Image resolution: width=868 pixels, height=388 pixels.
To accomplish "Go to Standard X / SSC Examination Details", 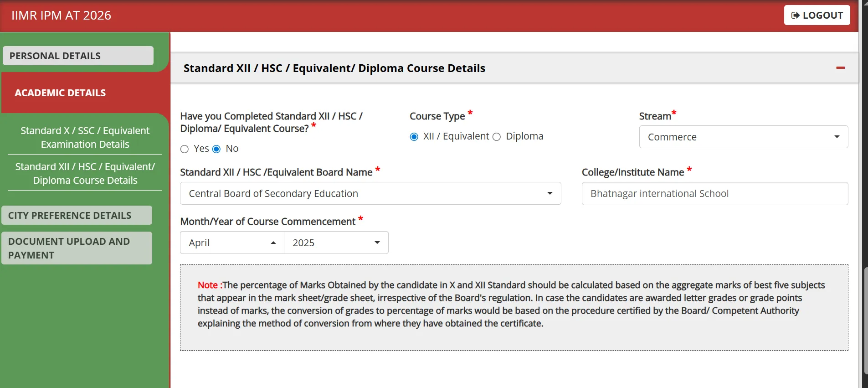I will 85,137.
